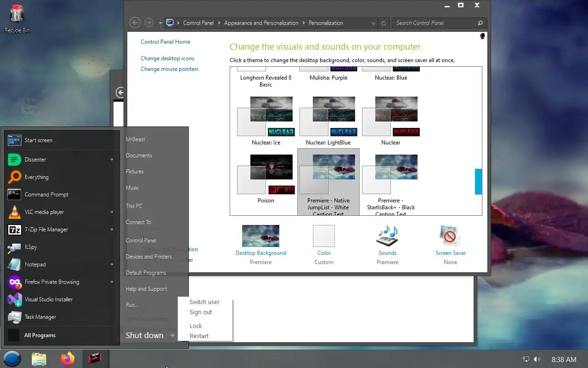The image size is (588, 368).
Task: Click the Start orb button
Action: 12,359
